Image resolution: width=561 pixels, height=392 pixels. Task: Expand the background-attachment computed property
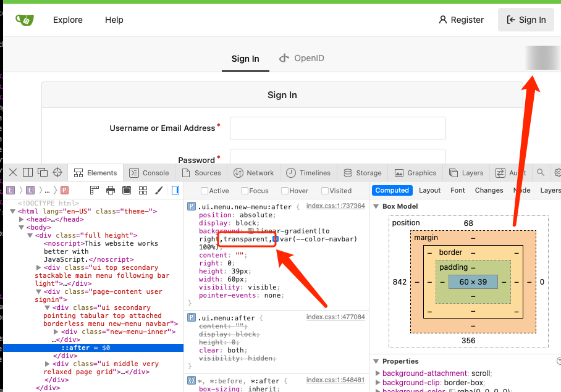[378, 373]
